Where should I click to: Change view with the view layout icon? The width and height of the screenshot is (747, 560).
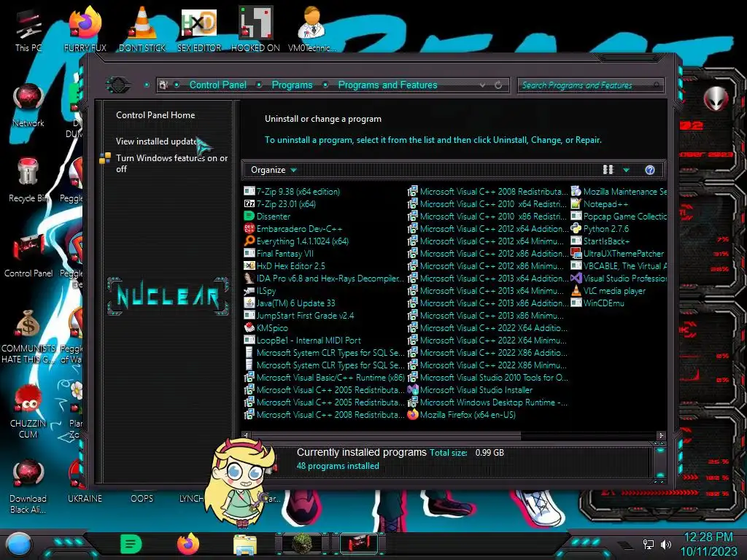pos(608,170)
